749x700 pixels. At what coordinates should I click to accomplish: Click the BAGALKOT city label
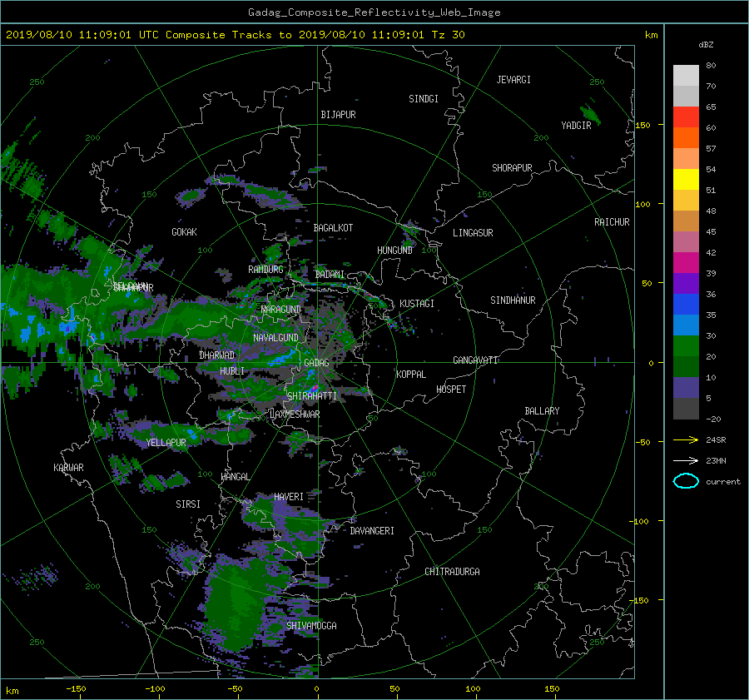pos(333,228)
